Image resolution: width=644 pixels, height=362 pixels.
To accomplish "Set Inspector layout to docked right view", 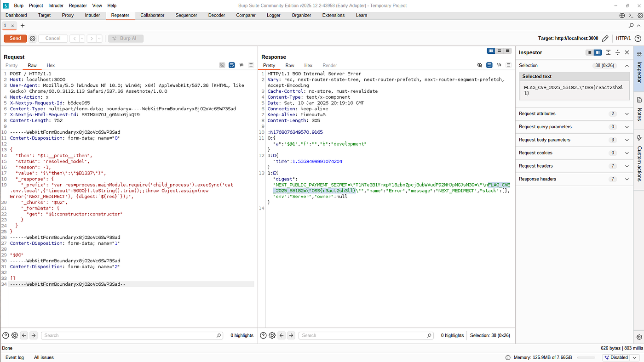I will 598,52.
